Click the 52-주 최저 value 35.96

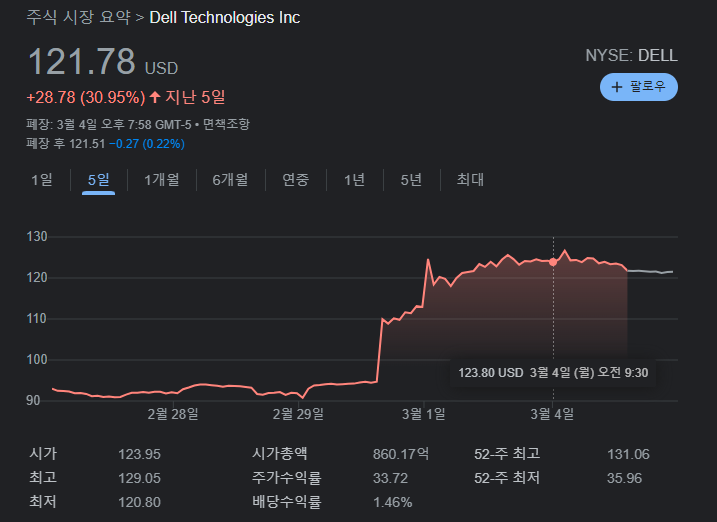[624, 478]
